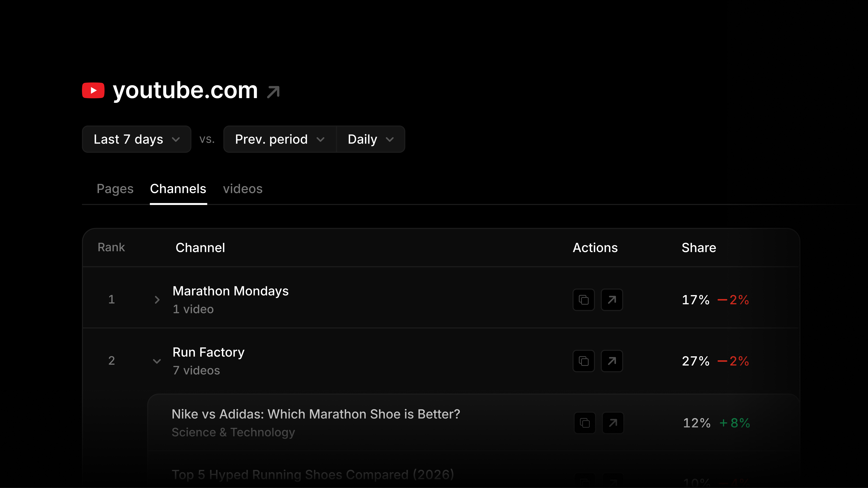Screen dimensions: 868x488
Task: Open the Last 7 days date dropdown
Action: click(x=136, y=139)
